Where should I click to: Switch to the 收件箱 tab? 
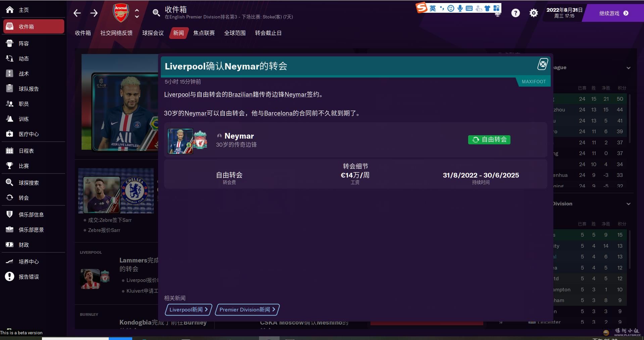83,33
